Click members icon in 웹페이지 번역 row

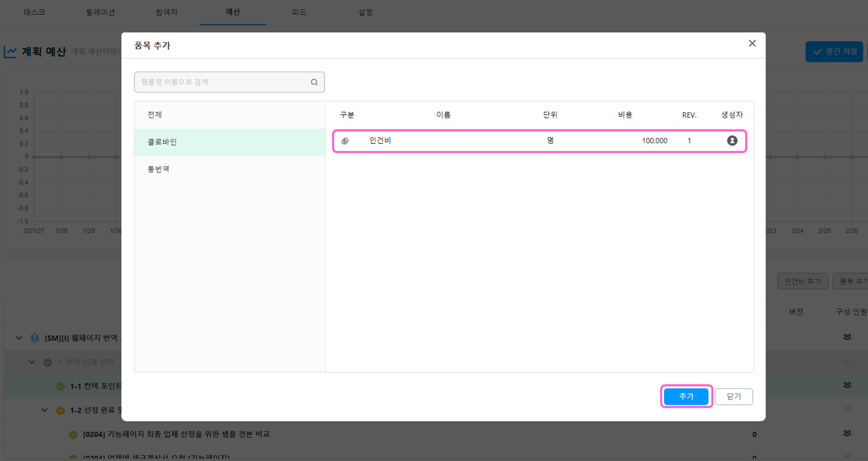(x=847, y=337)
